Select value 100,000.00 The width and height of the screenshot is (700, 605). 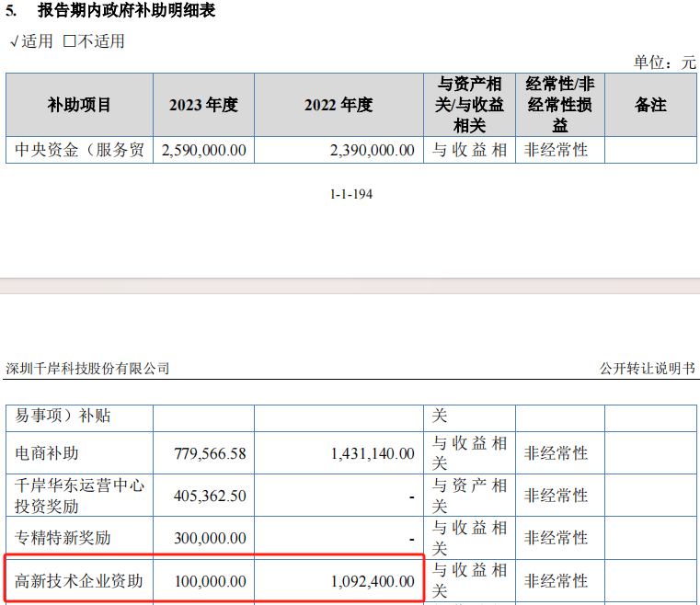[x=211, y=581]
